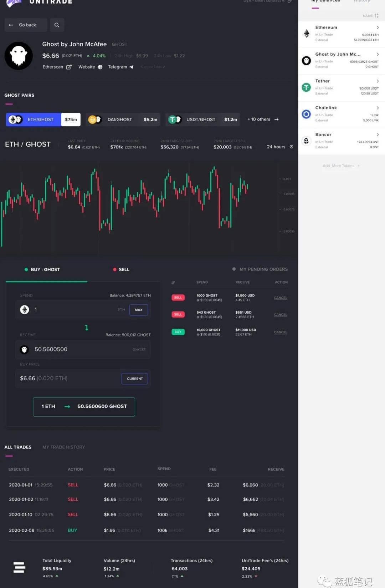Expand the Chainlink balance chevron

click(378, 108)
